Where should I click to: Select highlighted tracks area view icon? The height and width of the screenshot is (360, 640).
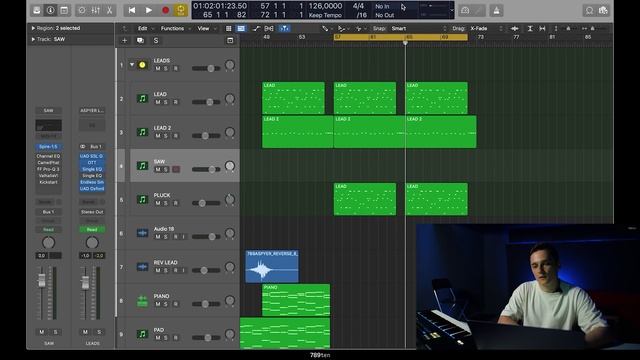(x=241, y=29)
